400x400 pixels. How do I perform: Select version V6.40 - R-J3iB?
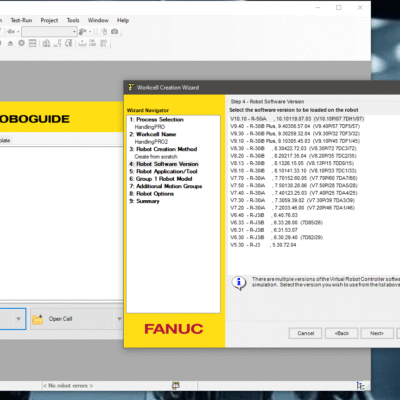(264, 215)
